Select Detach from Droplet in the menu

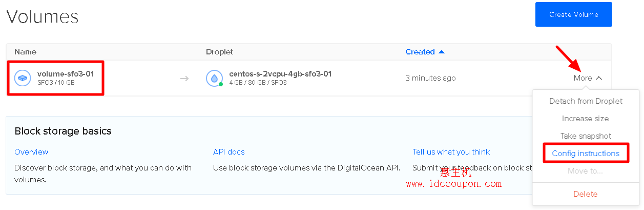point(586,101)
